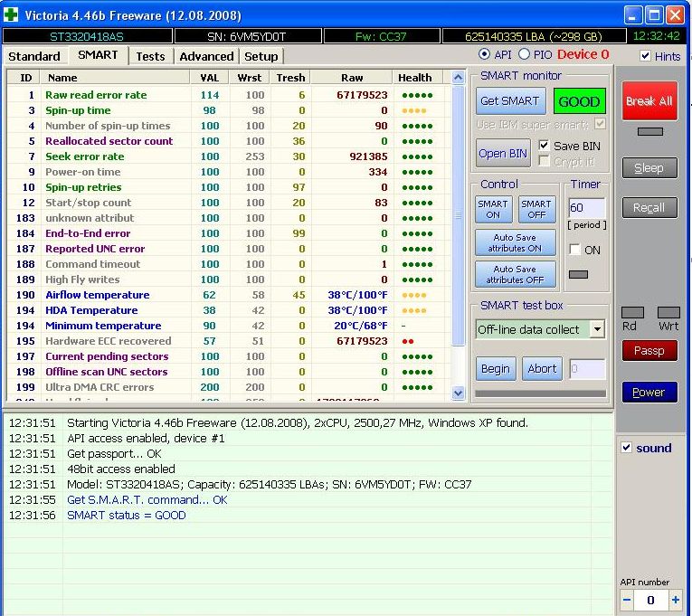Switch to the Standard tab
692x616 pixels.
[34, 56]
